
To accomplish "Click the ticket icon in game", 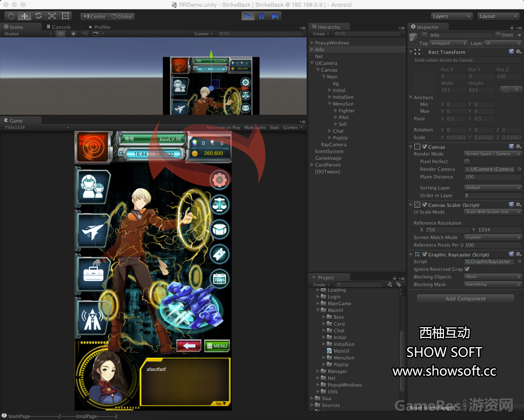I will point(219,254).
